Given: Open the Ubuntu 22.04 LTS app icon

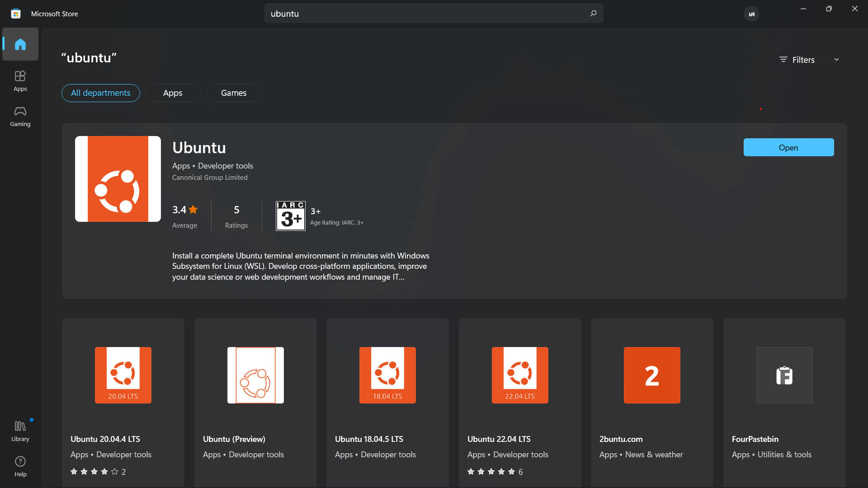Looking at the screenshot, I should (520, 375).
